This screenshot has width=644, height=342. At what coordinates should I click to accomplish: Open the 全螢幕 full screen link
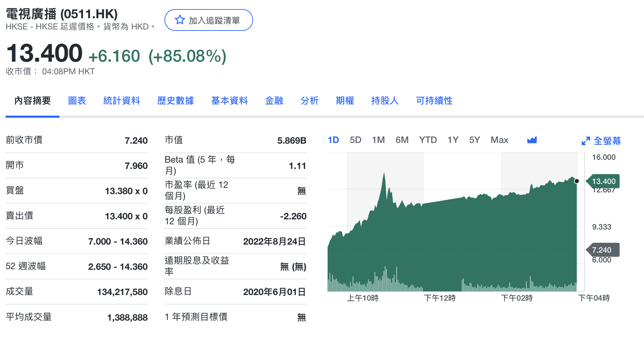[x=607, y=141]
